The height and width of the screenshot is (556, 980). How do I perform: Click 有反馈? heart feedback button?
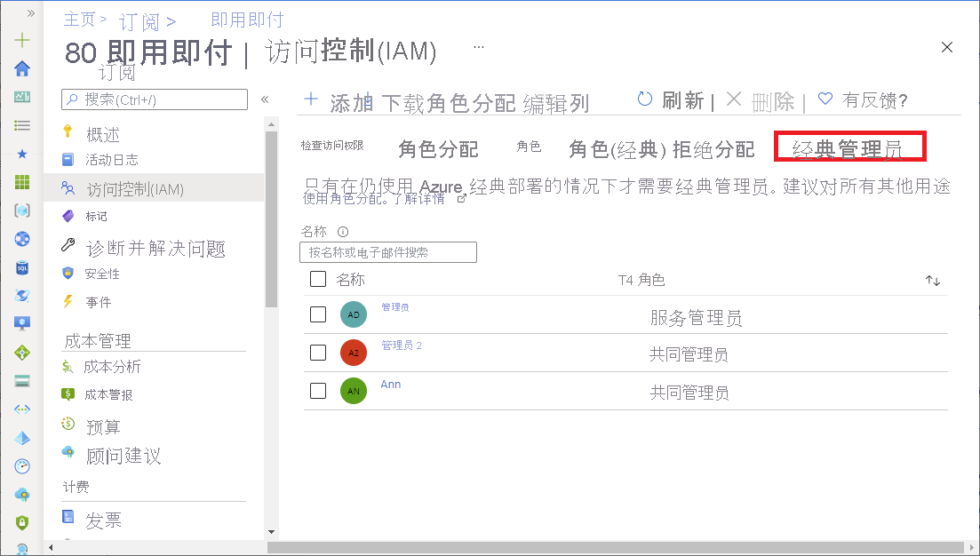click(x=863, y=99)
